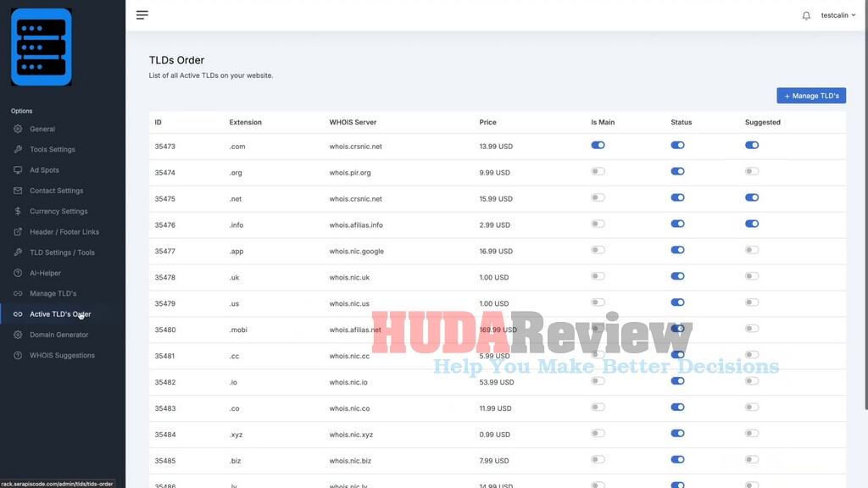868x488 pixels.
Task: Click the WHOIS Server column header
Action: 353,122
